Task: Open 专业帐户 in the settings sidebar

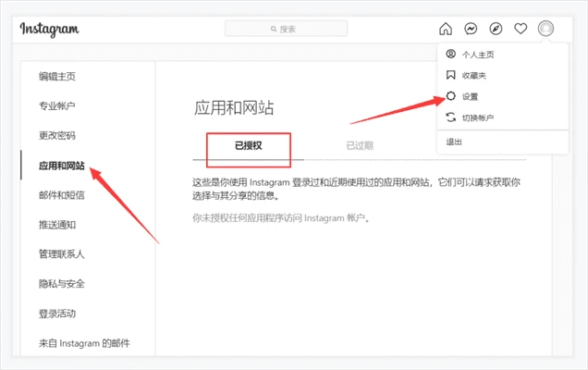Action: (x=57, y=105)
